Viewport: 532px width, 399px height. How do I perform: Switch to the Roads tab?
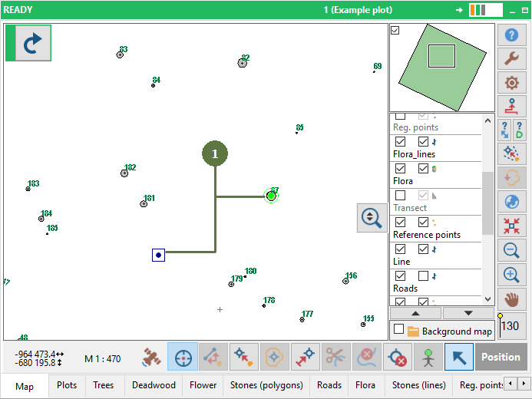click(329, 385)
